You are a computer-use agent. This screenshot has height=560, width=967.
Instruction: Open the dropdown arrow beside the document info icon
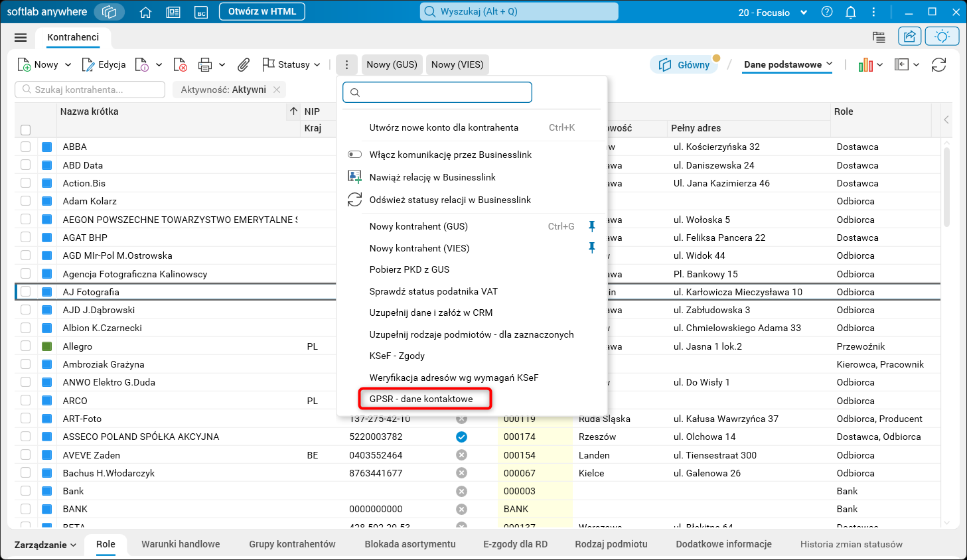[x=159, y=64]
